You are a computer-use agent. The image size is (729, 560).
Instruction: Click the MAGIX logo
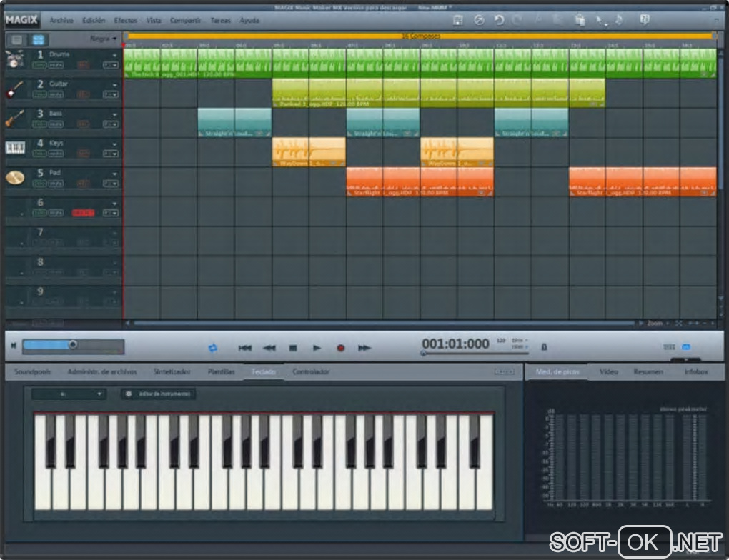coord(21,20)
